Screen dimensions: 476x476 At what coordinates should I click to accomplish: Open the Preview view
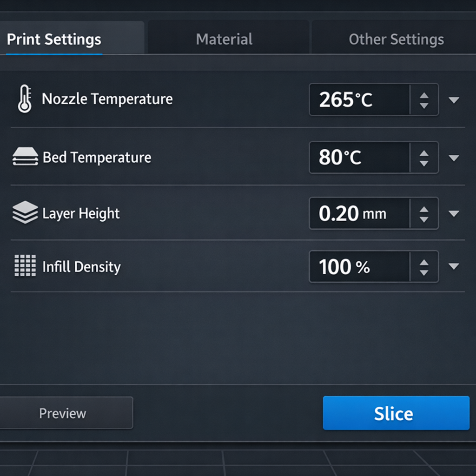tap(63, 413)
